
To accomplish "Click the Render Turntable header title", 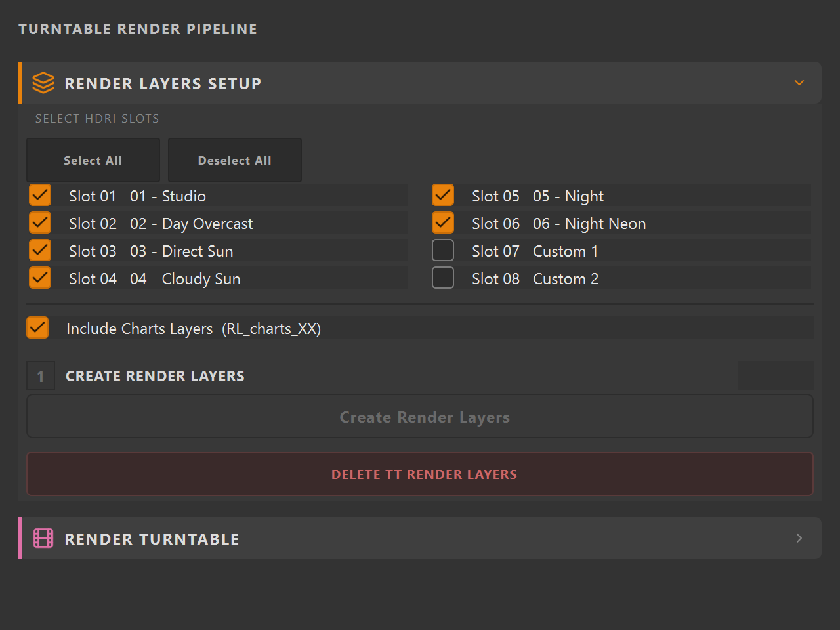I will tap(152, 539).
